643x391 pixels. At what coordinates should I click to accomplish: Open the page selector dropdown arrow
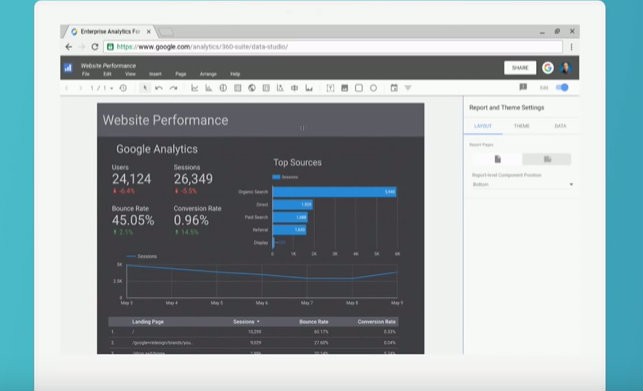[x=112, y=88]
